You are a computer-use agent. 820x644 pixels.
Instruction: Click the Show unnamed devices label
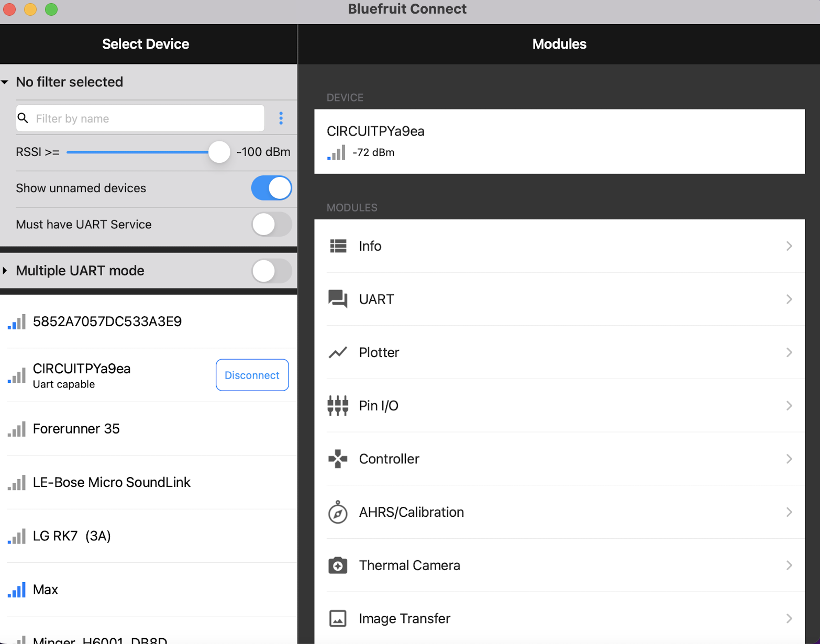coord(81,188)
